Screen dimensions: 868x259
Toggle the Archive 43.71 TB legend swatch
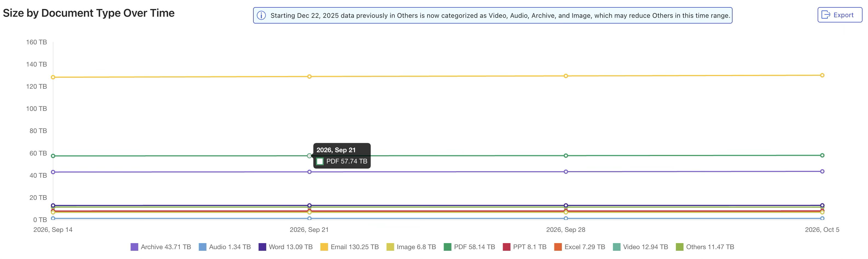(x=134, y=247)
